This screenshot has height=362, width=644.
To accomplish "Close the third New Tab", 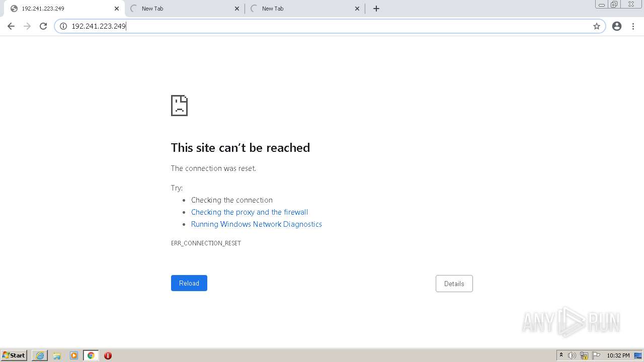I will pyautogui.click(x=357, y=9).
